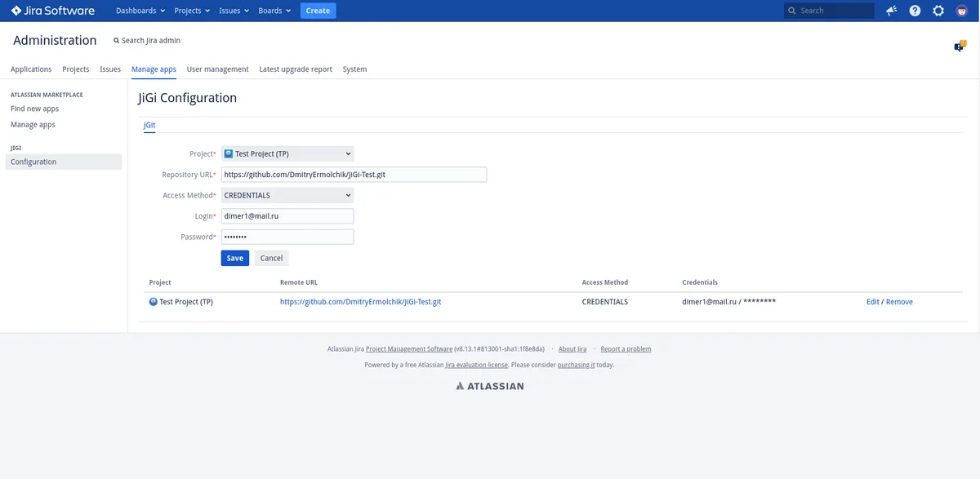This screenshot has height=479, width=980.
Task: Switch to the System tab
Action: (354, 69)
